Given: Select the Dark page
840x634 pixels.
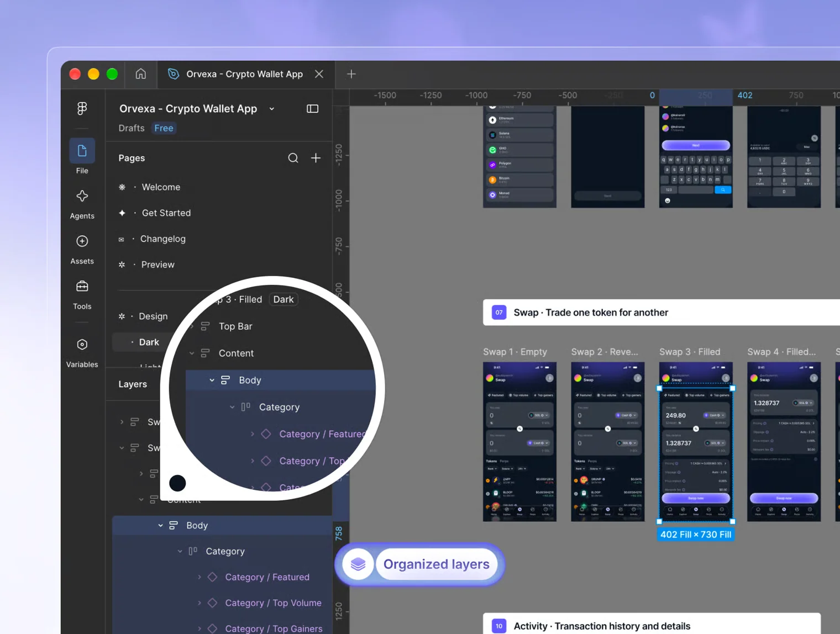Looking at the screenshot, I should pos(149,342).
